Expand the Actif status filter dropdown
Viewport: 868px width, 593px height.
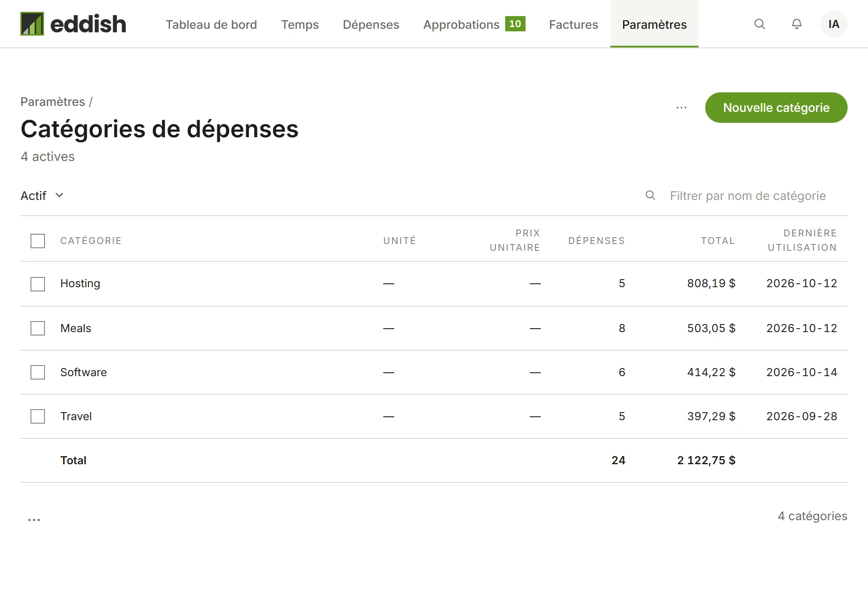(x=42, y=196)
